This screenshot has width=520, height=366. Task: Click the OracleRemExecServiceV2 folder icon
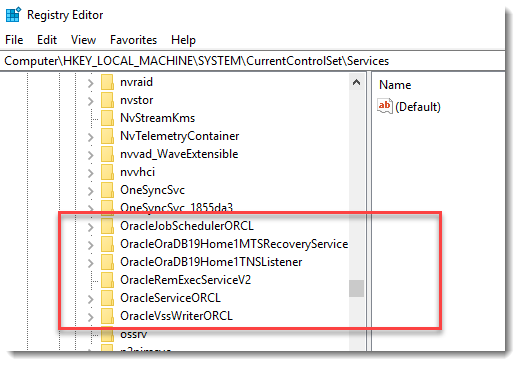(107, 280)
